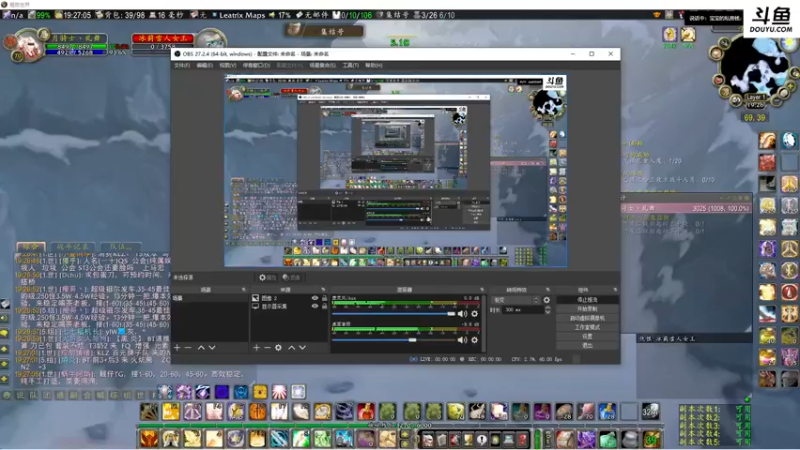Open the 编辑(E) menu in OBS
Viewport: 800px width, 450px height.
tap(205, 65)
